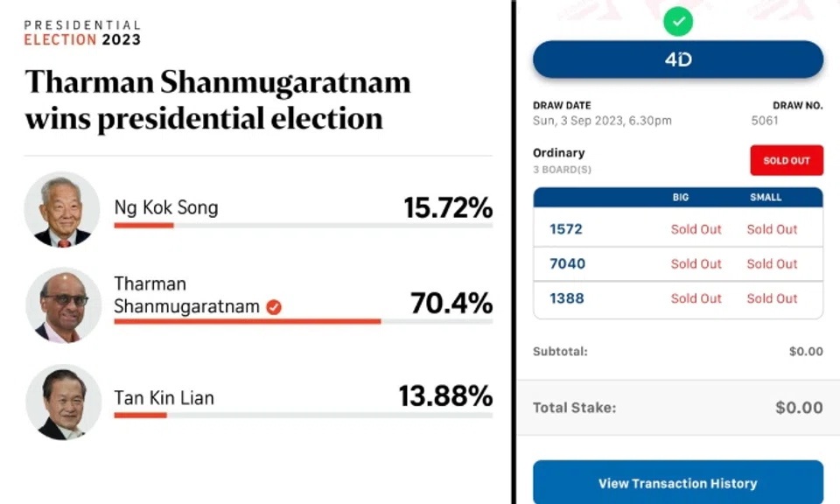Click Tan Kin Lian's vote progress bar
This screenshot has width=840, height=504.
[x=303, y=415]
